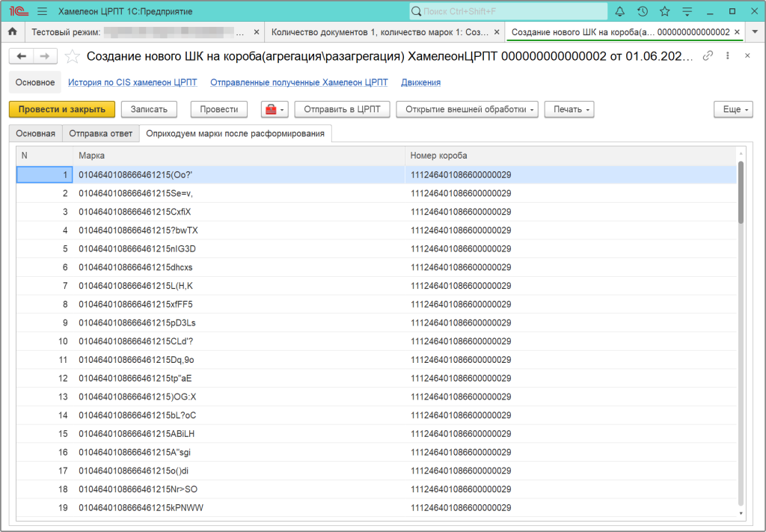
Task: Click 'Провести и закрыть' button
Action: pos(62,109)
